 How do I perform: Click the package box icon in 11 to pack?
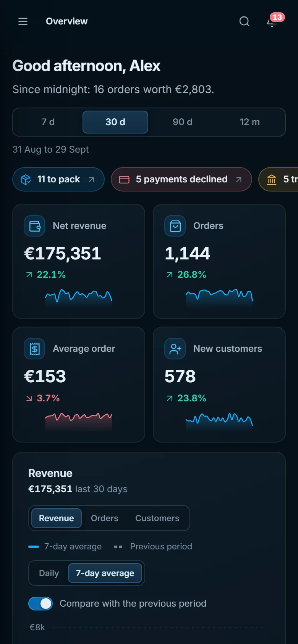[26, 179]
